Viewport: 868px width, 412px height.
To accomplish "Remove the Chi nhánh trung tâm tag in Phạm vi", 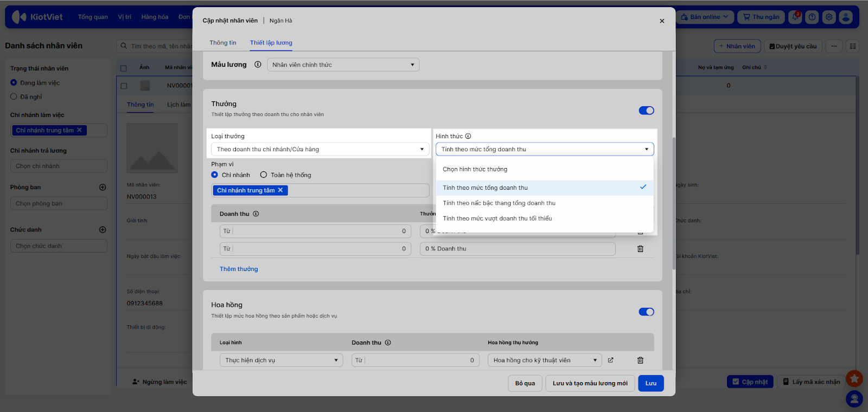I will click(280, 190).
